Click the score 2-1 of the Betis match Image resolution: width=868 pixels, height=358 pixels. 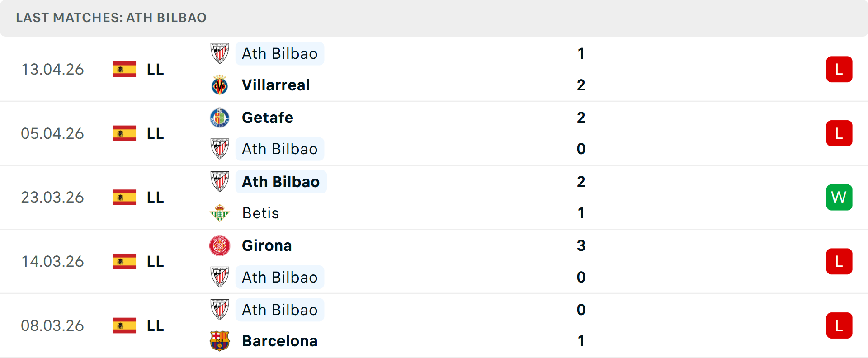[x=581, y=197]
